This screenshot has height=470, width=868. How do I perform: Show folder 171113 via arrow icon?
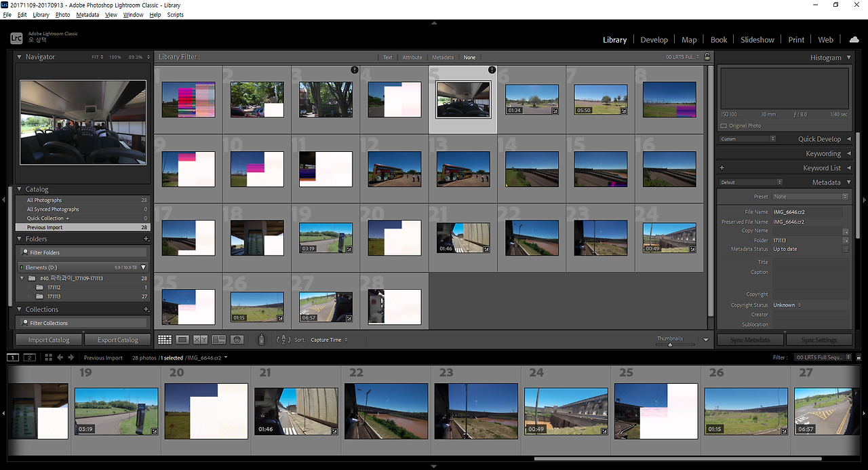(x=846, y=240)
